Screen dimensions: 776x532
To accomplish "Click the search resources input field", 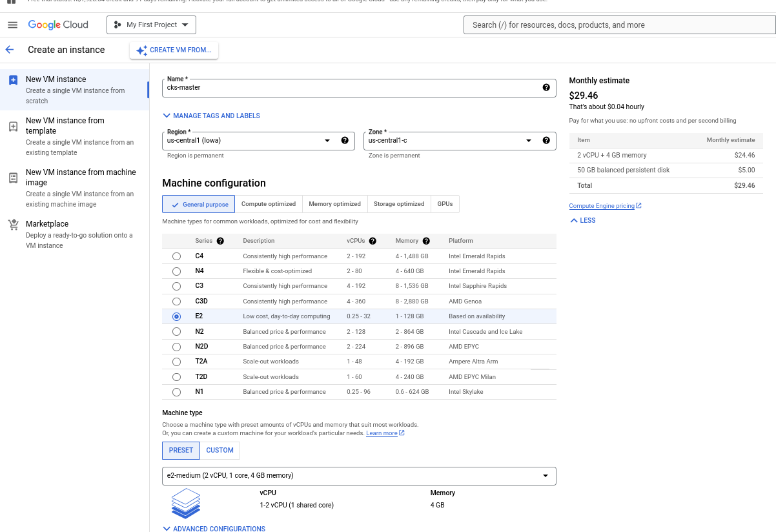I will tap(618, 25).
